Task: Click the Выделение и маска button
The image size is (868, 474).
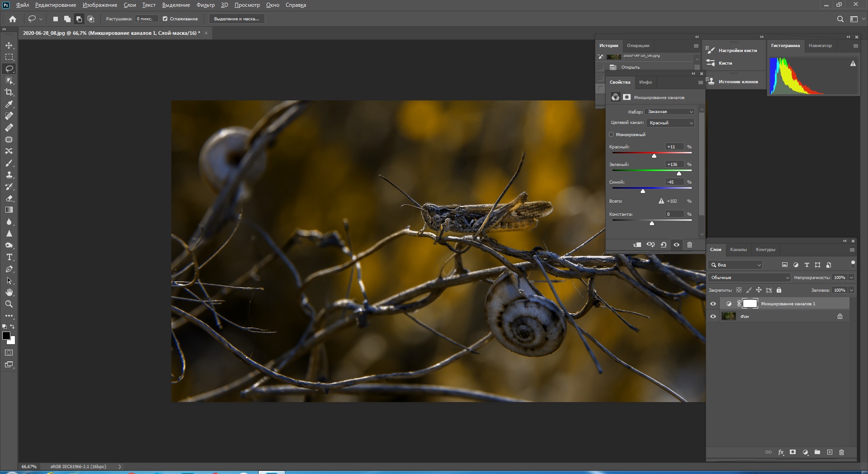Action: 236,19
